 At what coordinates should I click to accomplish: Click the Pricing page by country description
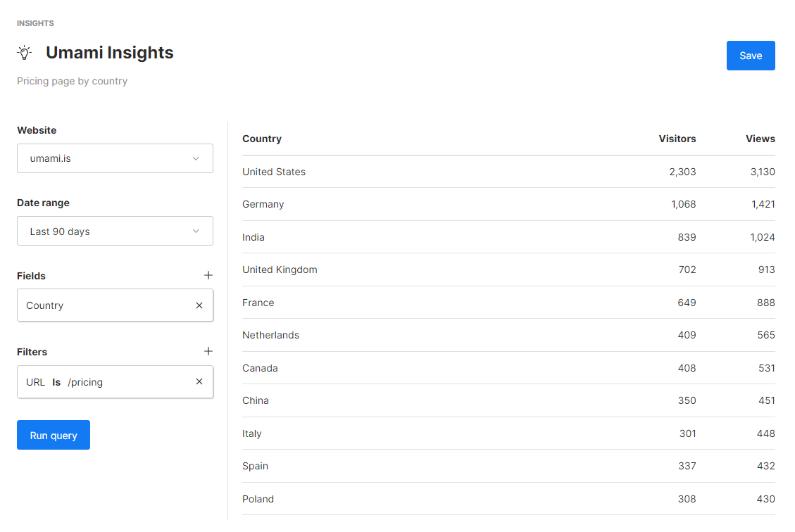point(73,81)
